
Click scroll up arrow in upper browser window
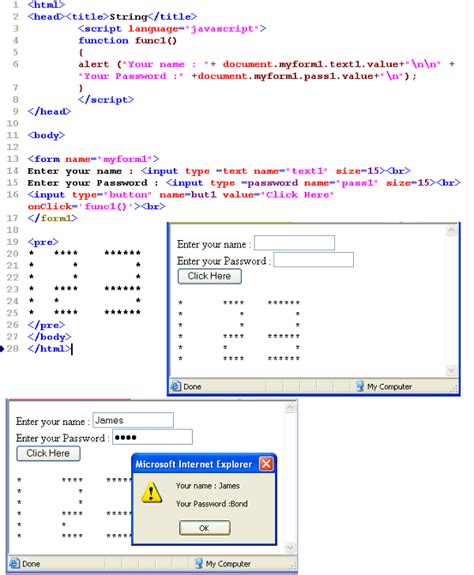(451, 231)
